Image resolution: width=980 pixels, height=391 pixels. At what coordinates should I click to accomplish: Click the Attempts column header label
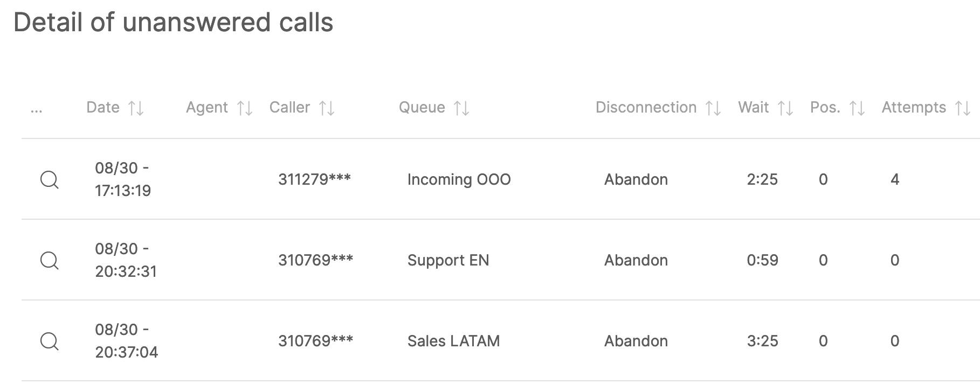tap(914, 108)
